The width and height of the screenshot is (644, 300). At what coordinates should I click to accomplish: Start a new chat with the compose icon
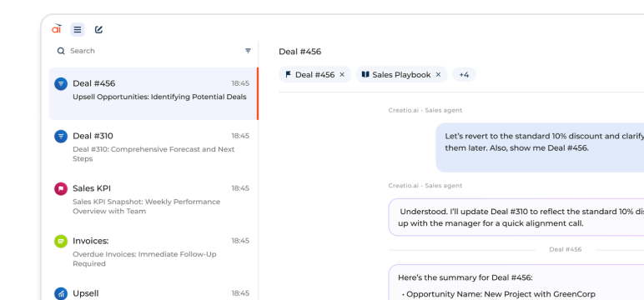click(x=98, y=29)
